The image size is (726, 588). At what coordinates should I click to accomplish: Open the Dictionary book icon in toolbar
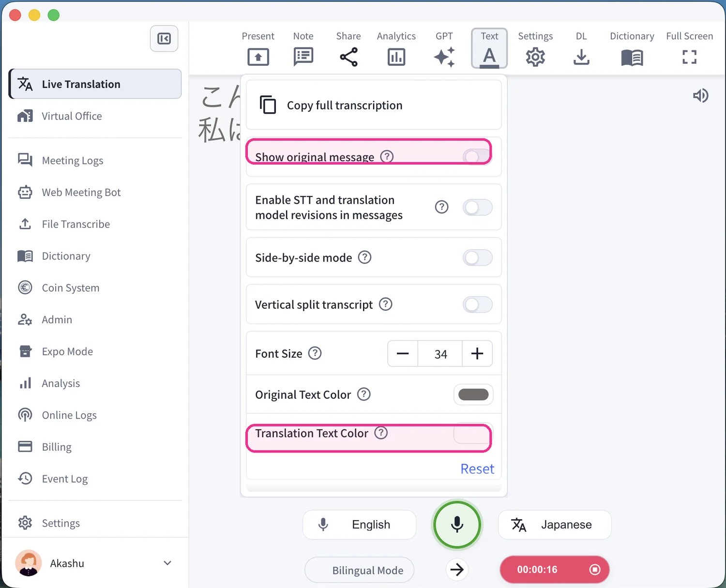[632, 58]
